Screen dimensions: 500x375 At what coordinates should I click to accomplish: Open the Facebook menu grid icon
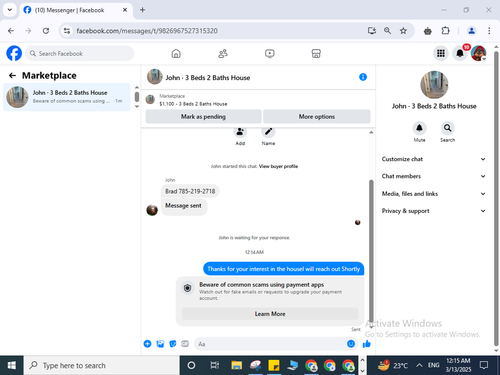[441, 53]
